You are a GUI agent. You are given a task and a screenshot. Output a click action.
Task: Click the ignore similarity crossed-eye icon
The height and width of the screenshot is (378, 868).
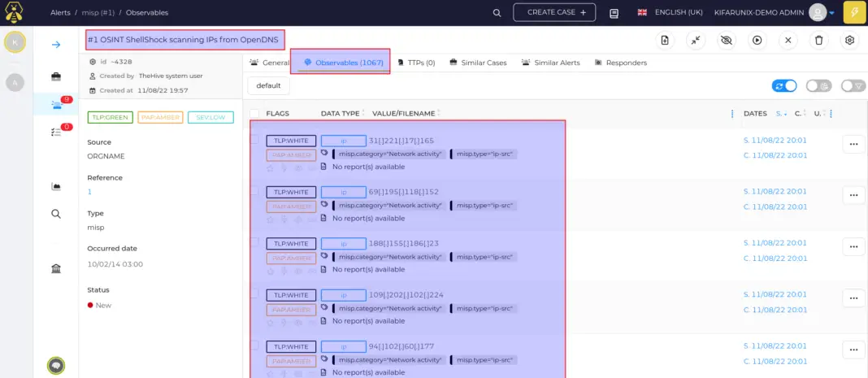click(727, 40)
